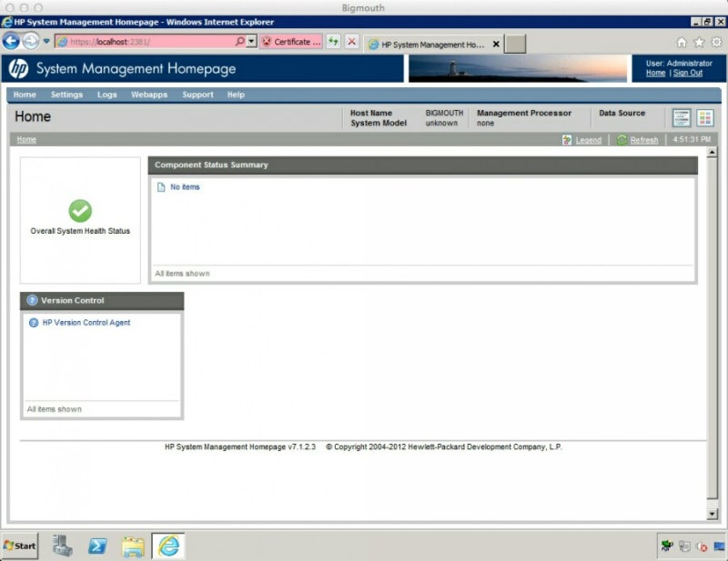Select the Webapps tab

(x=148, y=95)
